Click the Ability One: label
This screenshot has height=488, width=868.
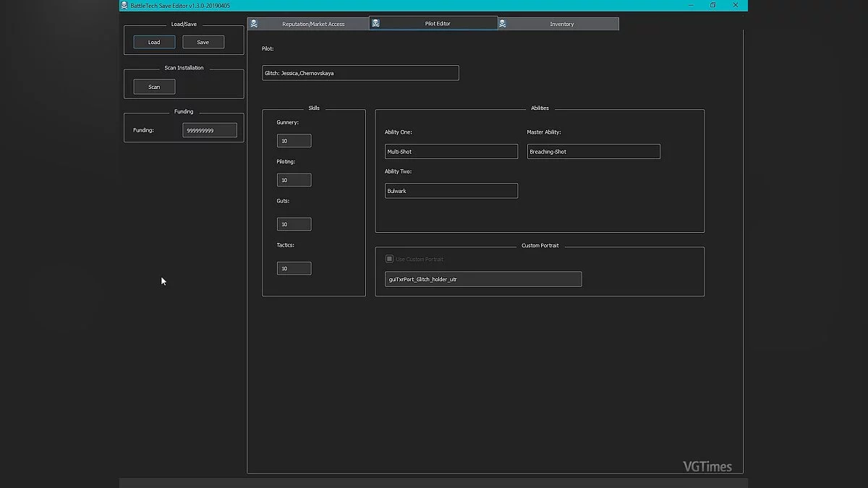(399, 132)
